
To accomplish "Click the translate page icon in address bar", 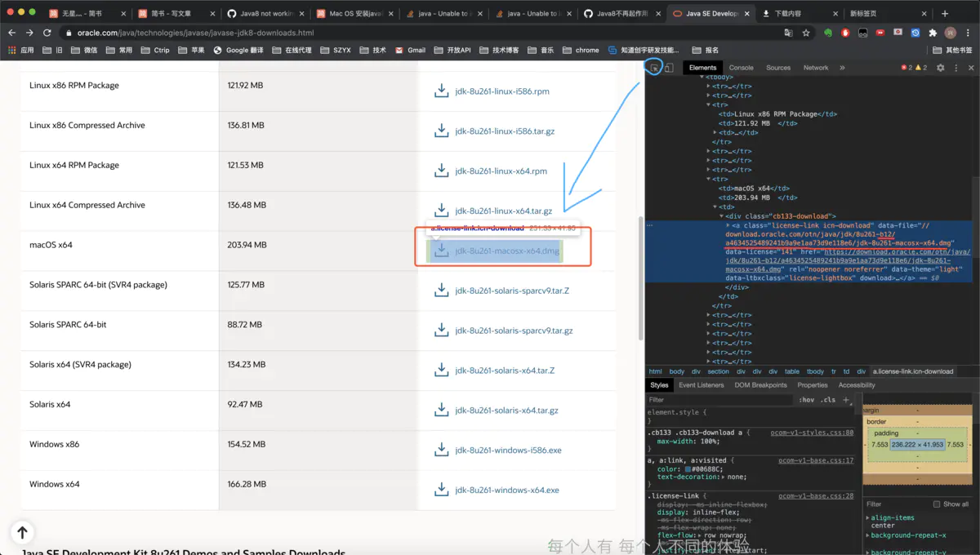I will (x=788, y=33).
